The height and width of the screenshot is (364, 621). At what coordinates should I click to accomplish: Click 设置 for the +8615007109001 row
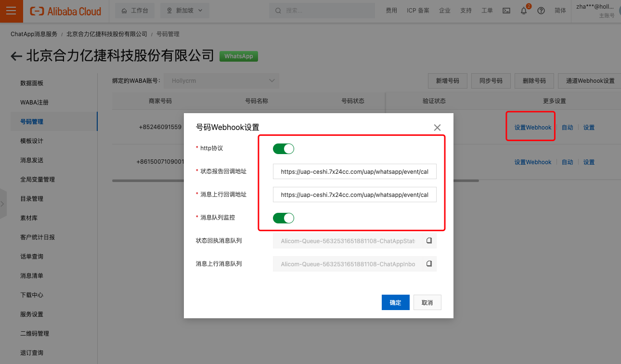click(589, 162)
